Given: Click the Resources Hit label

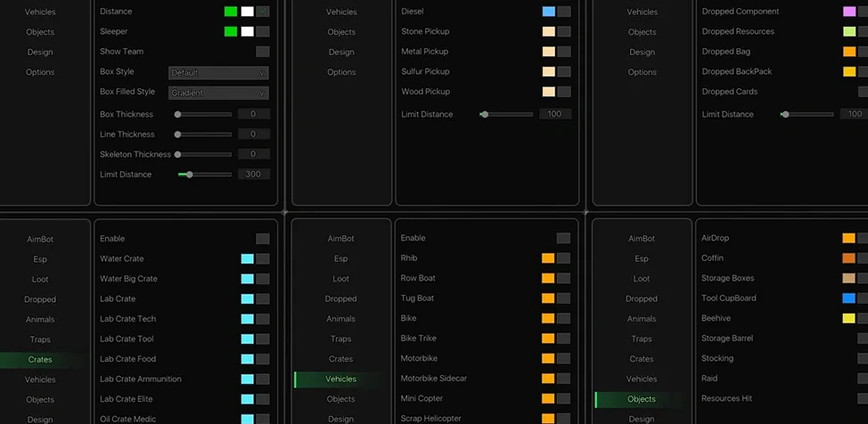Looking at the screenshot, I should click(726, 398).
